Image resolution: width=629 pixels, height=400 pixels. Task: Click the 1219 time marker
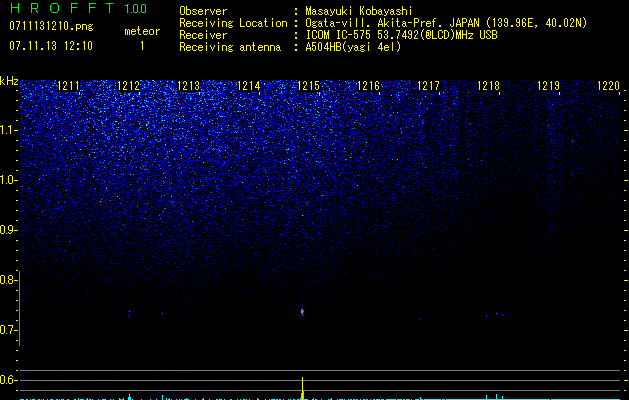point(548,86)
